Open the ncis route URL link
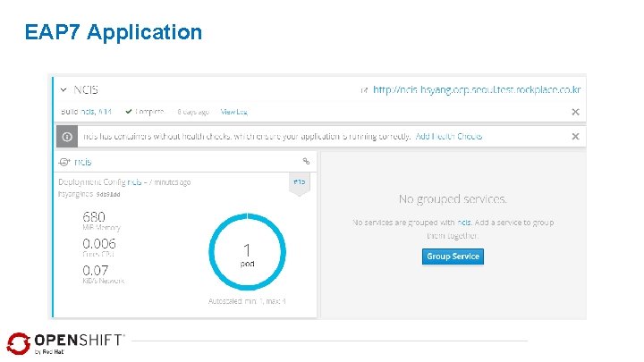Viewport: 644px width, 362px height. click(x=477, y=89)
